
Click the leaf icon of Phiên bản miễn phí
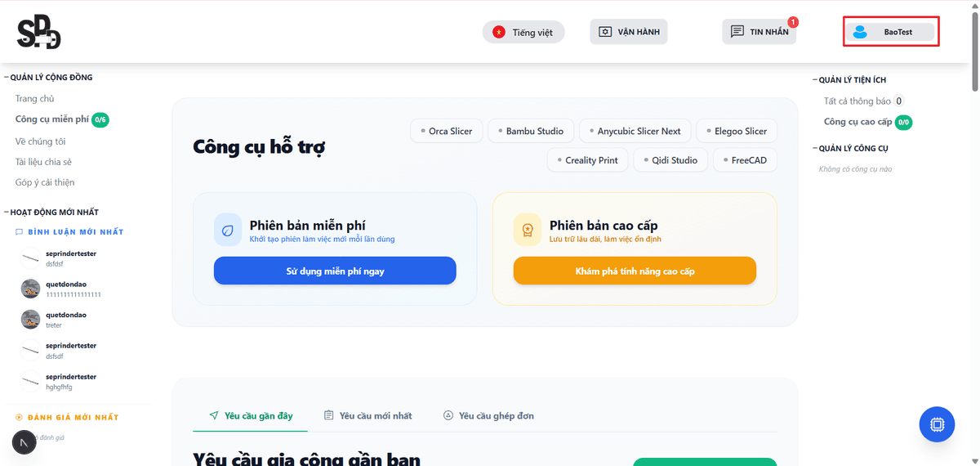pyautogui.click(x=228, y=230)
